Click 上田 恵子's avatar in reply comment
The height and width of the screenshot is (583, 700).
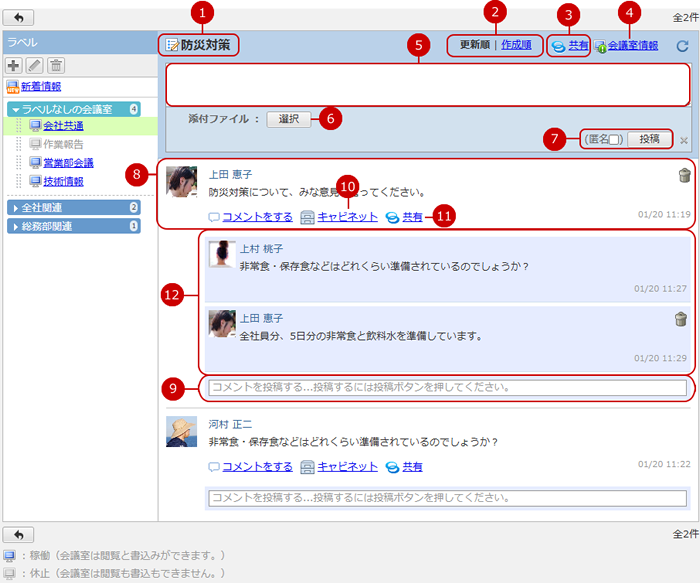coord(222,324)
